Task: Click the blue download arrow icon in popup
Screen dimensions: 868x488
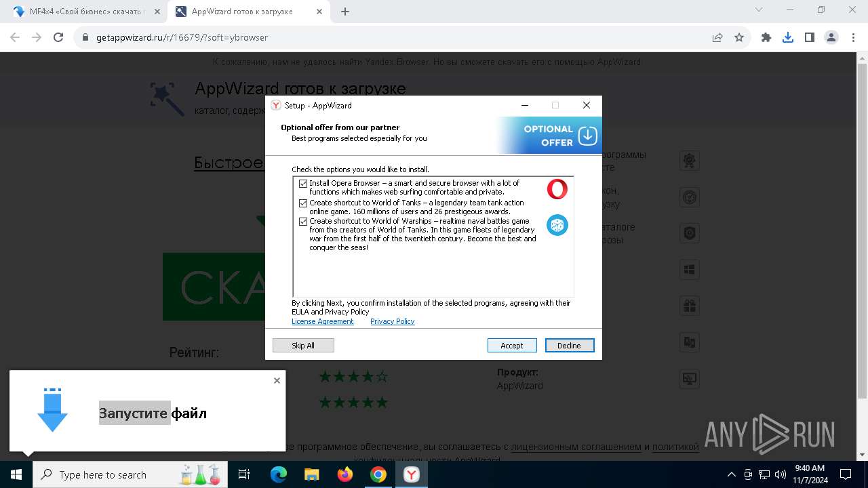Action: [x=52, y=410]
